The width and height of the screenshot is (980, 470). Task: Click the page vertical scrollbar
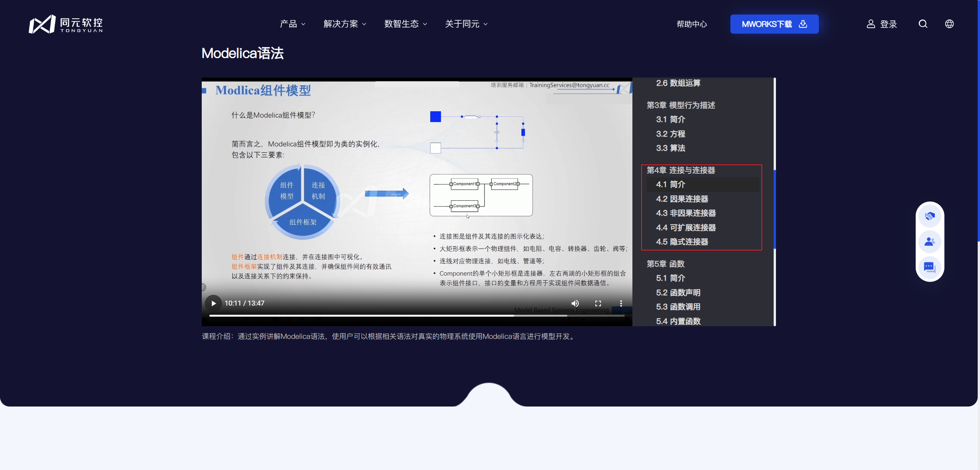click(x=978, y=121)
